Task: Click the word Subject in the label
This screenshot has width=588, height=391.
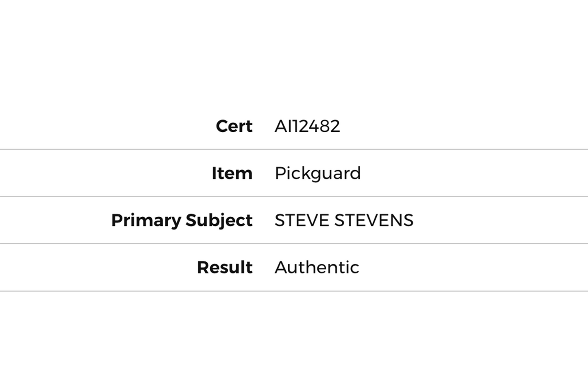Action: coord(219,221)
